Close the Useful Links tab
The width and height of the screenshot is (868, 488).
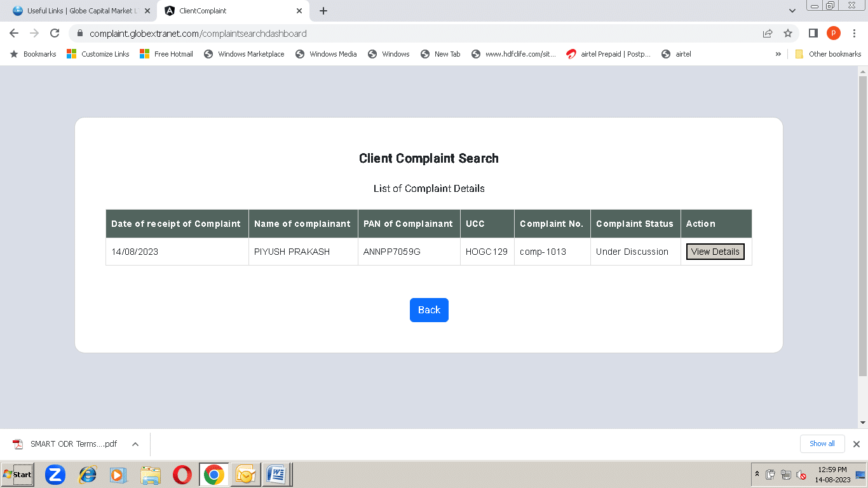147,11
